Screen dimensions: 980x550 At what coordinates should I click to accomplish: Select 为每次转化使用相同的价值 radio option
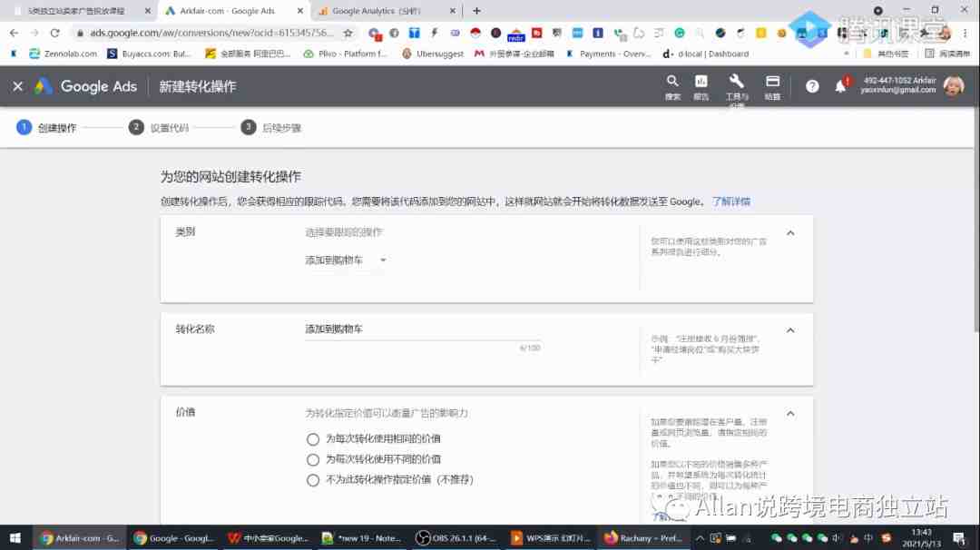(313, 439)
